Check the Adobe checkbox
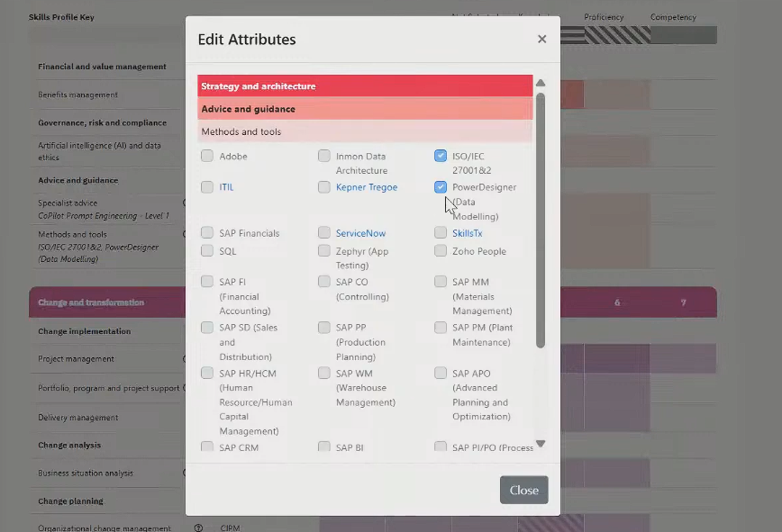Image resolution: width=782 pixels, height=532 pixels. [x=207, y=156]
